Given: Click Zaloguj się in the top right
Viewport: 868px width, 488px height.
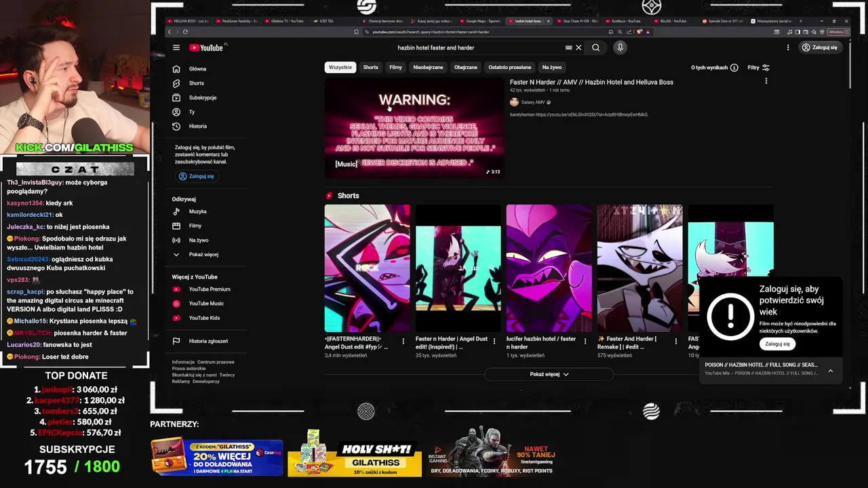Looking at the screenshot, I should click(820, 47).
